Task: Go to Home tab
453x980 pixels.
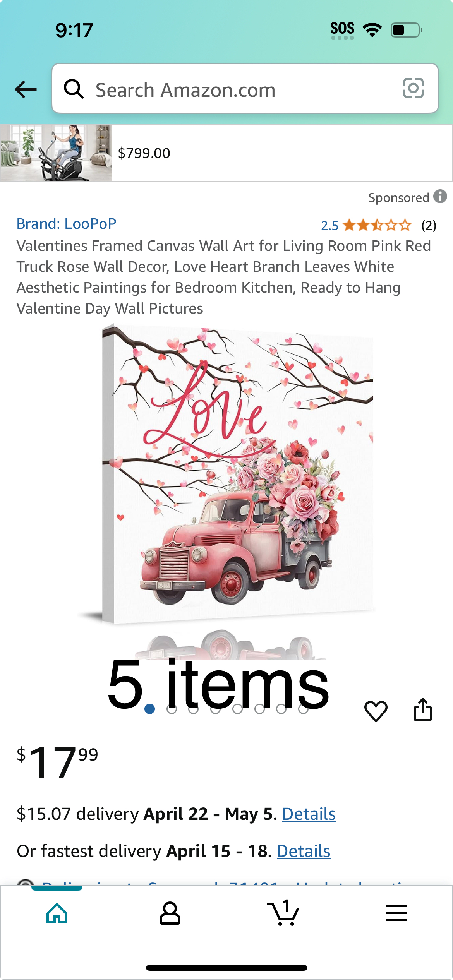Action: [57, 913]
